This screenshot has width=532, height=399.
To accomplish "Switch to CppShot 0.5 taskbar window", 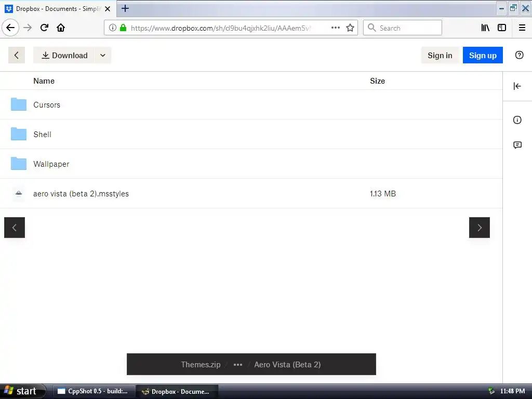I will pos(94,391).
